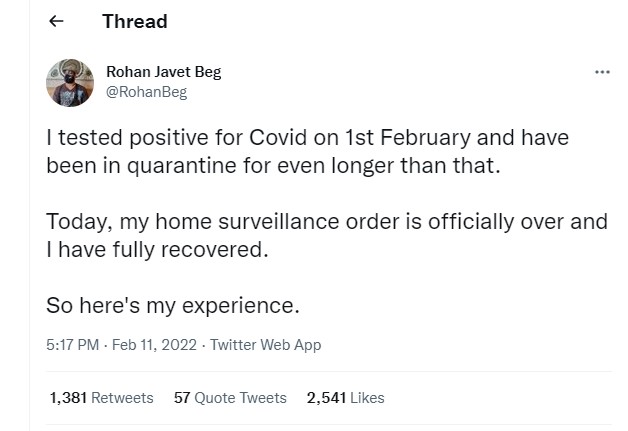Click the Feb 11, 2022 date

point(153,344)
